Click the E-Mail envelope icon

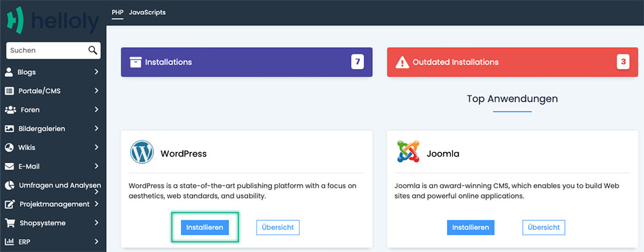[9, 166]
